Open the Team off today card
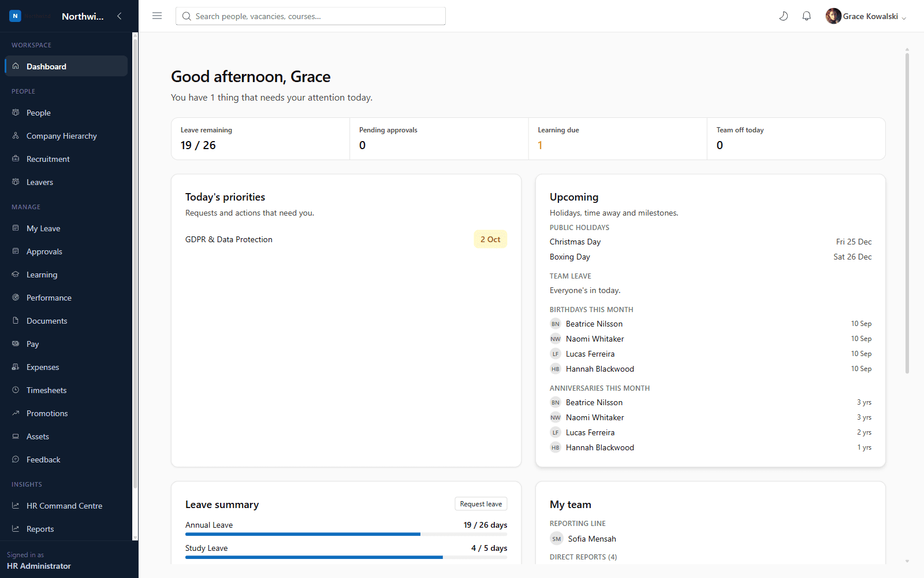The width and height of the screenshot is (924, 578). (x=796, y=139)
